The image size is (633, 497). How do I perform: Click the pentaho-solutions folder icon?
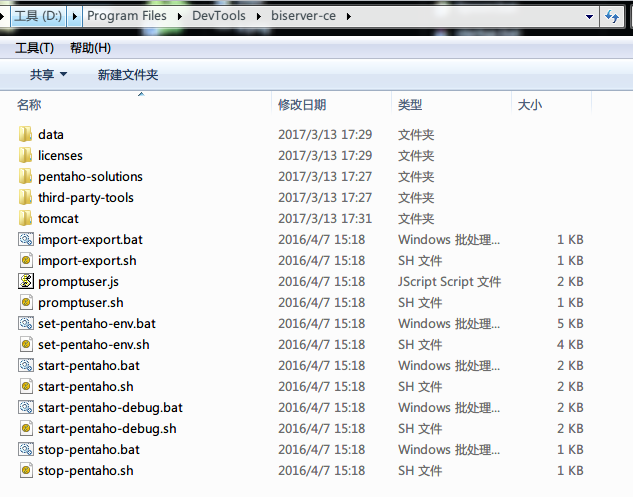pyautogui.click(x=25, y=176)
